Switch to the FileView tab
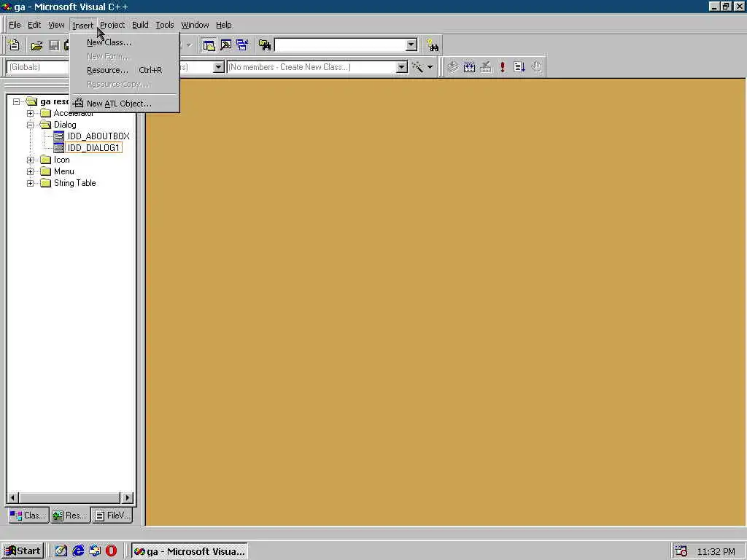 pyautogui.click(x=112, y=516)
